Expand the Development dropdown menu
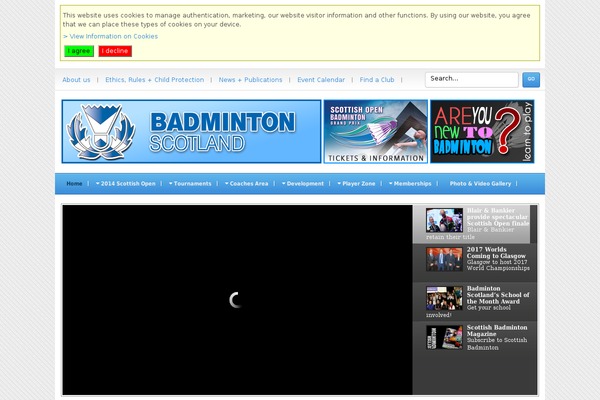 pyautogui.click(x=303, y=184)
